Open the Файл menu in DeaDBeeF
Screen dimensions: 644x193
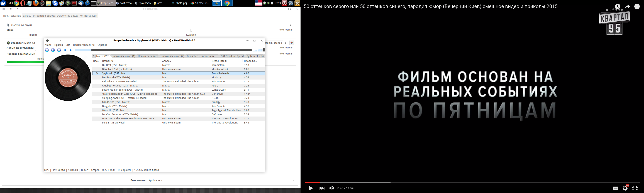pyautogui.click(x=48, y=45)
